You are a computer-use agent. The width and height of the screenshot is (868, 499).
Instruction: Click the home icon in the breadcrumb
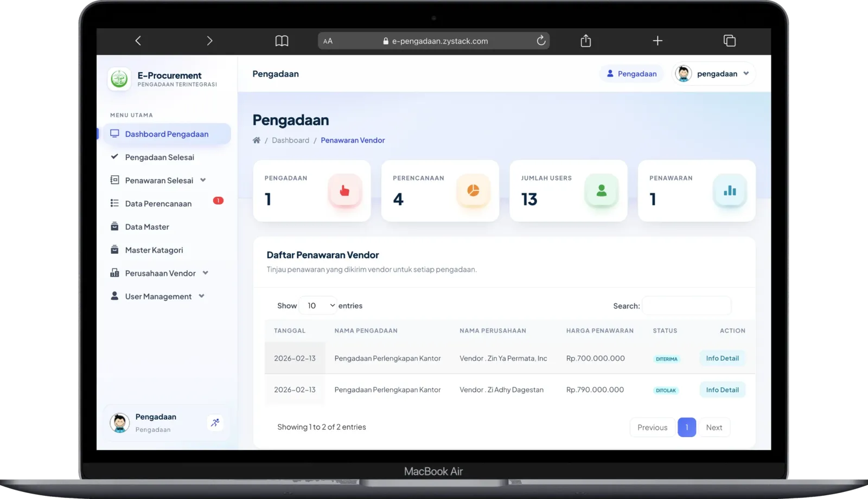click(257, 140)
